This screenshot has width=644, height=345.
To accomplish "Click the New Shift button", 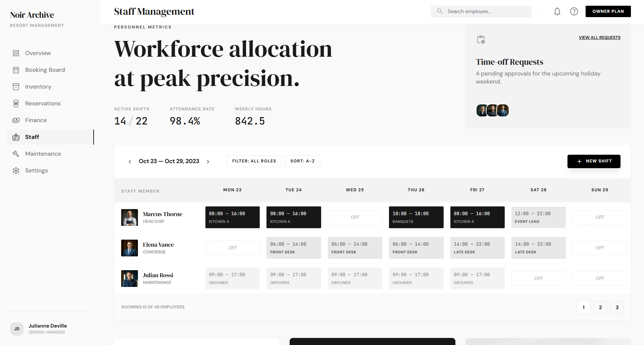I will [594, 161].
